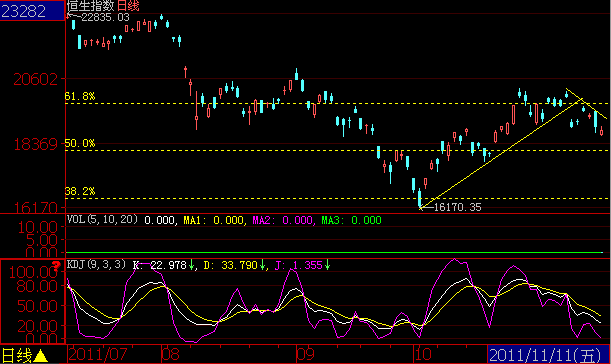Select the 恒生指数 chart title
Screen dimensions: 611x364
coord(91,5)
